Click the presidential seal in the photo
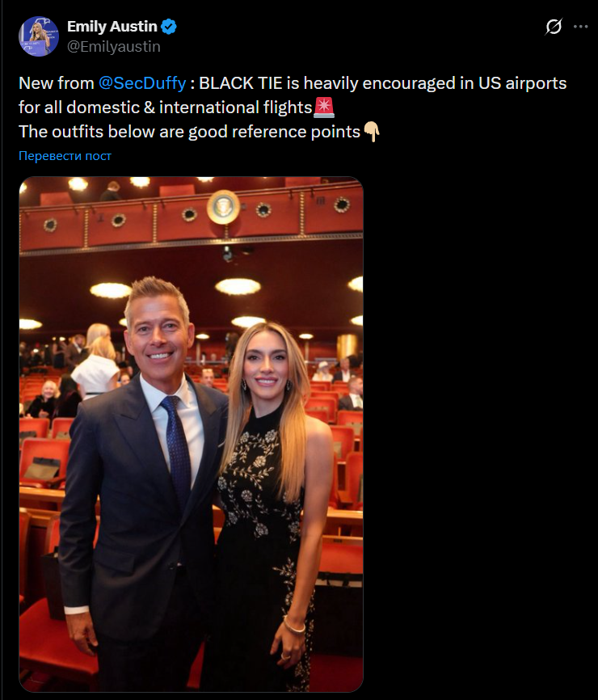598x700 pixels. [x=223, y=207]
